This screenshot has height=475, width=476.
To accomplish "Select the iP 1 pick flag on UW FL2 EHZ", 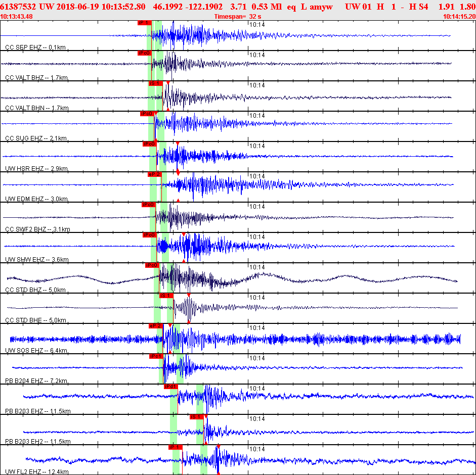I will click(175, 447).
